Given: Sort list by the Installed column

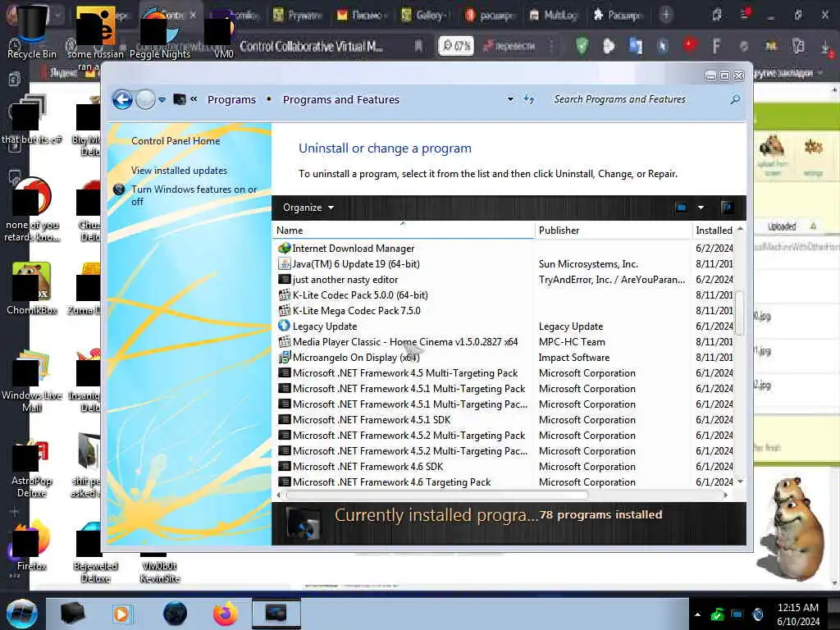Looking at the screenshot, I should [714, 231].
